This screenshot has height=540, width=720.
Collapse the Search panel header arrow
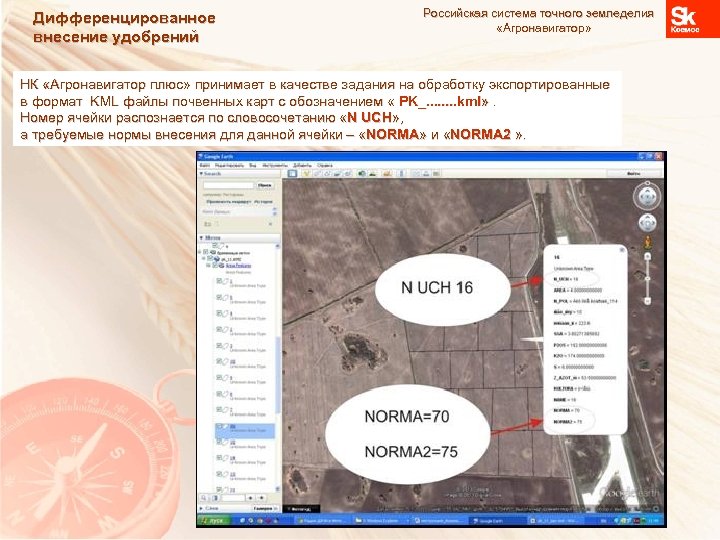point(201,174)
